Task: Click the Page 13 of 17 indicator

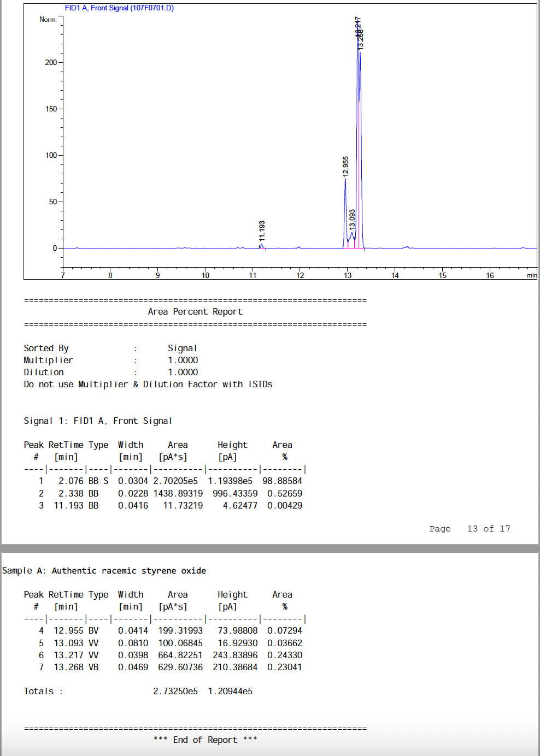Action: coord(470,528)
